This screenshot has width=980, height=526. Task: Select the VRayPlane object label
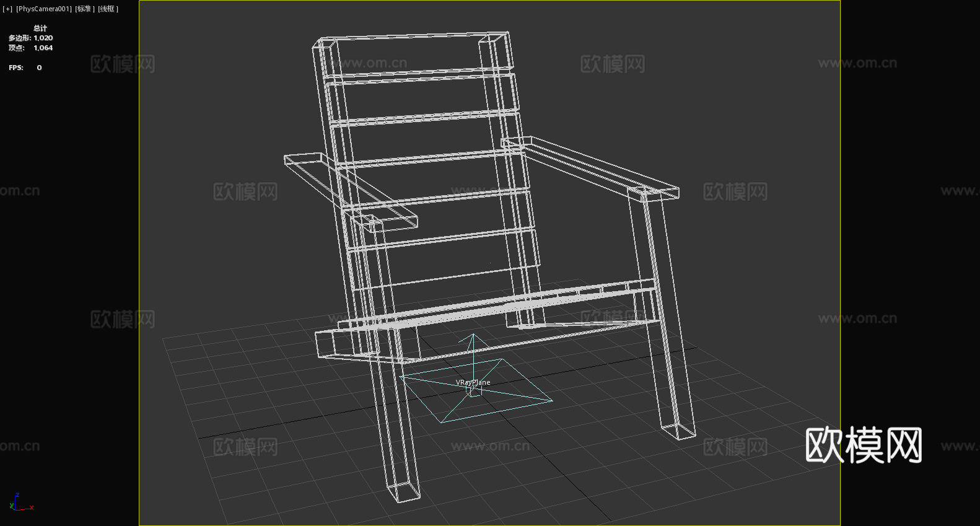point(473,382)
